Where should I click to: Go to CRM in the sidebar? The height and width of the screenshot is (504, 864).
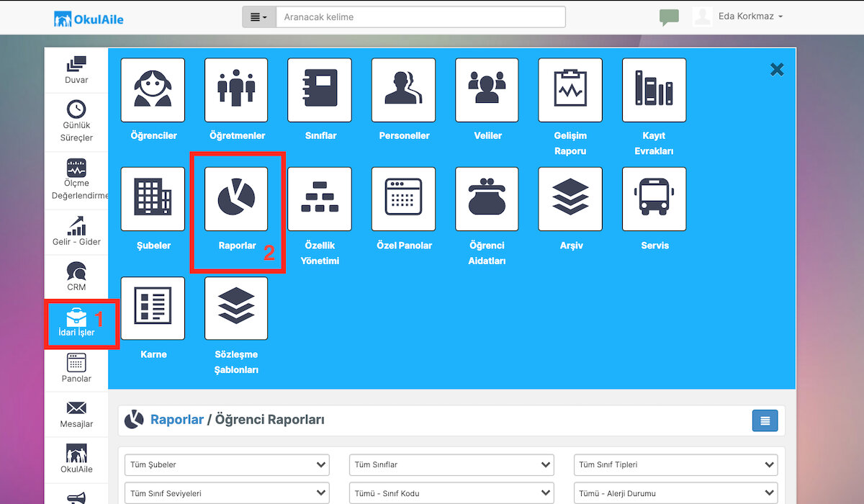click(76, 276)
